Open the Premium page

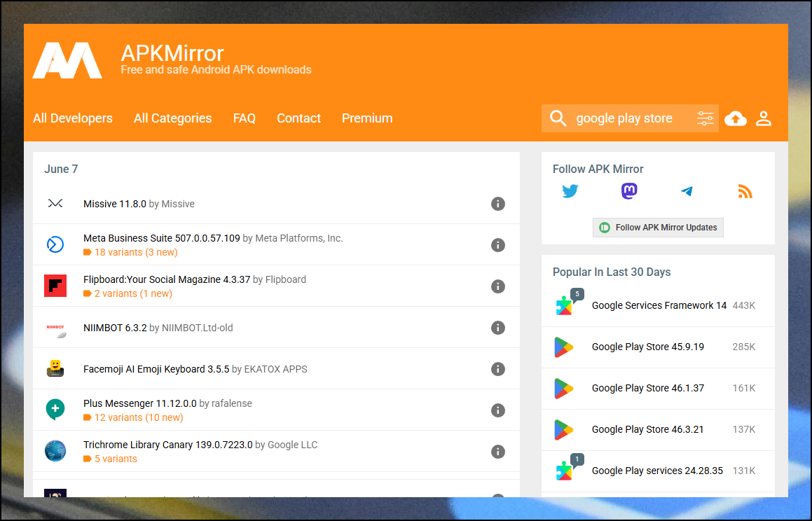(x=367, y=118)
